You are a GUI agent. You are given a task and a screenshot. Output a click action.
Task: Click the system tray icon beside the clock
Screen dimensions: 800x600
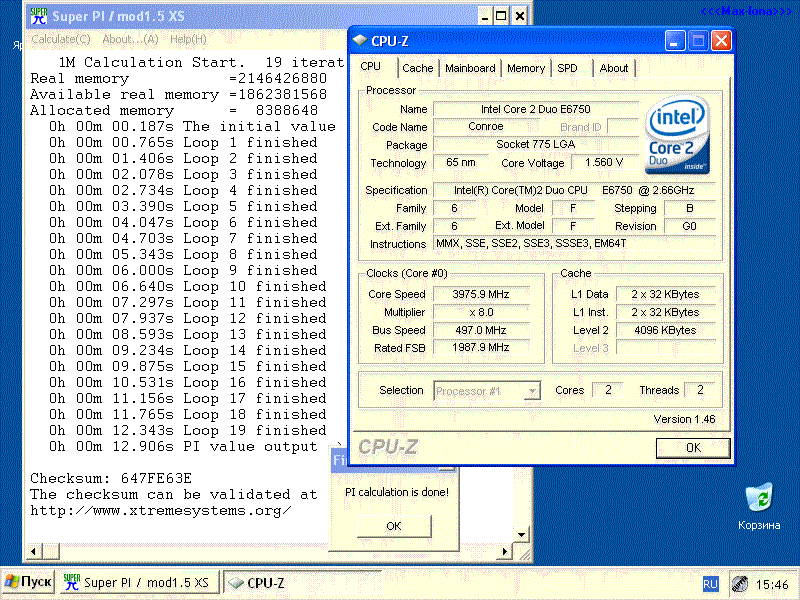740,584
